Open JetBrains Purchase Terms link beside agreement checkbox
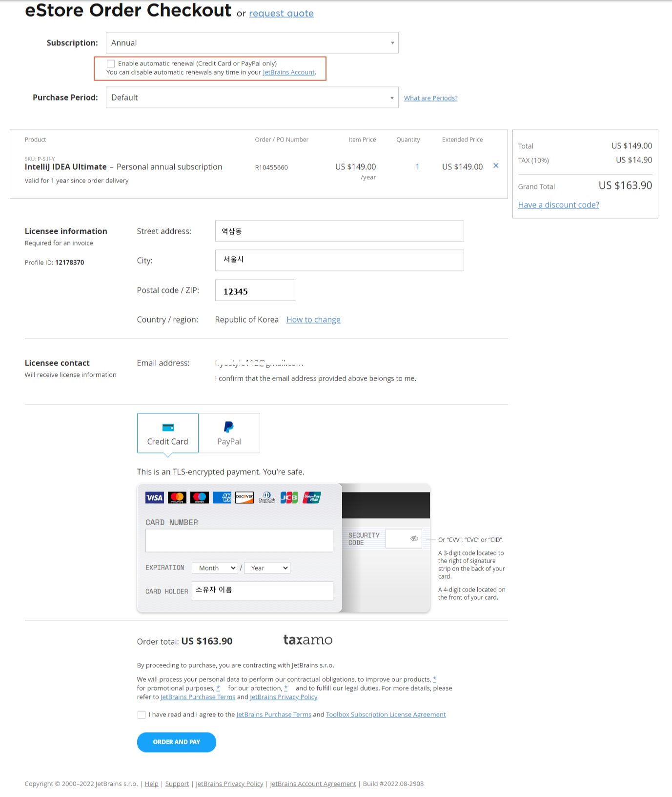672x797 pixels. (274, 715)
